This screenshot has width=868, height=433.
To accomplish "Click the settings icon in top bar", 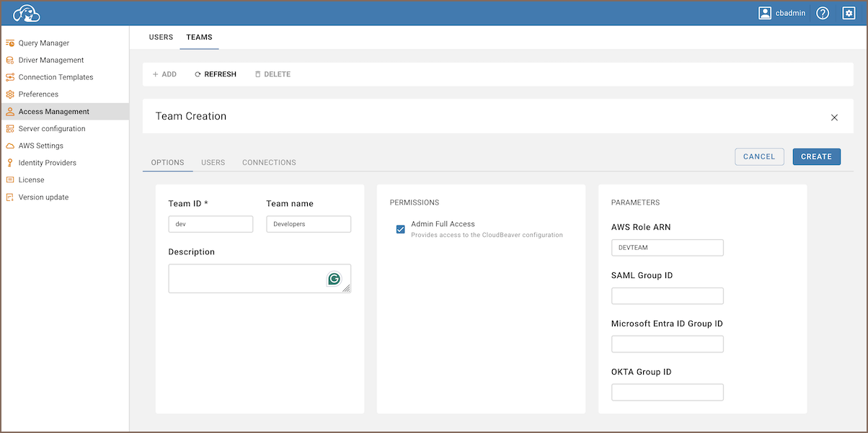I will click(x=849, y=13).
